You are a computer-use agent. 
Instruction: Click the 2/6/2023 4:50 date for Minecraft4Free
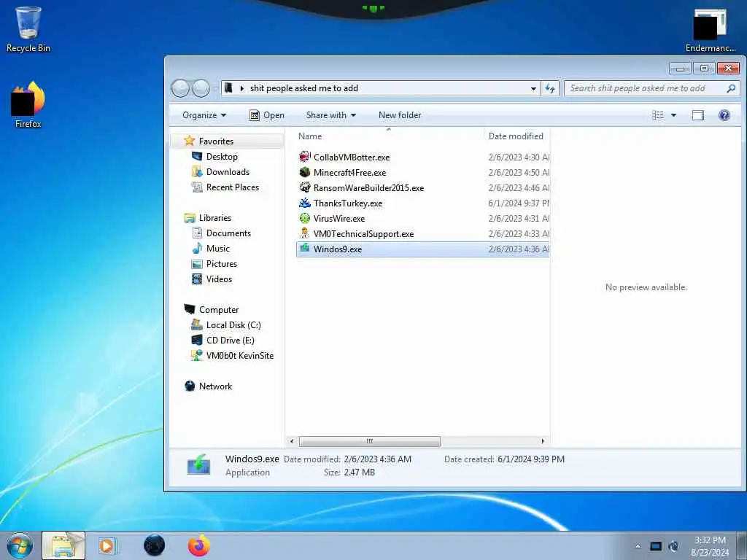[519, 172]
